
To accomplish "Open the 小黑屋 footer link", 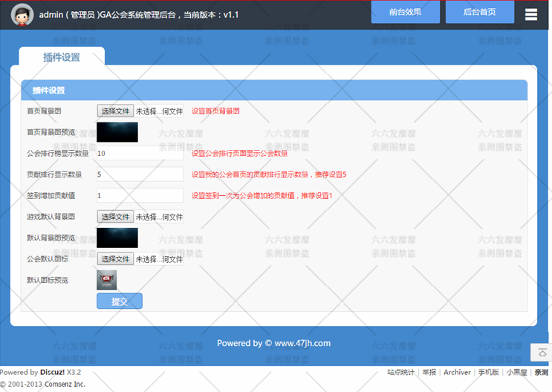I will click(517, 372).
